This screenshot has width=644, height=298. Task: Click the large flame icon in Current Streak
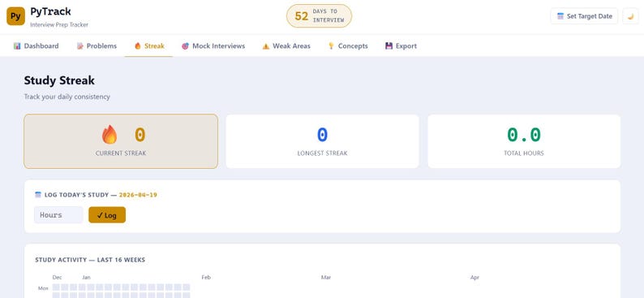109,135
